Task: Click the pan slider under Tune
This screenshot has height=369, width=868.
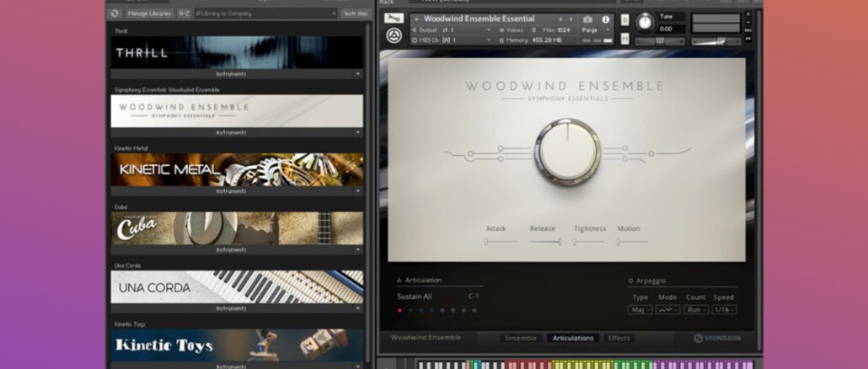Action: pyautogui.click(x=660, y=41)
